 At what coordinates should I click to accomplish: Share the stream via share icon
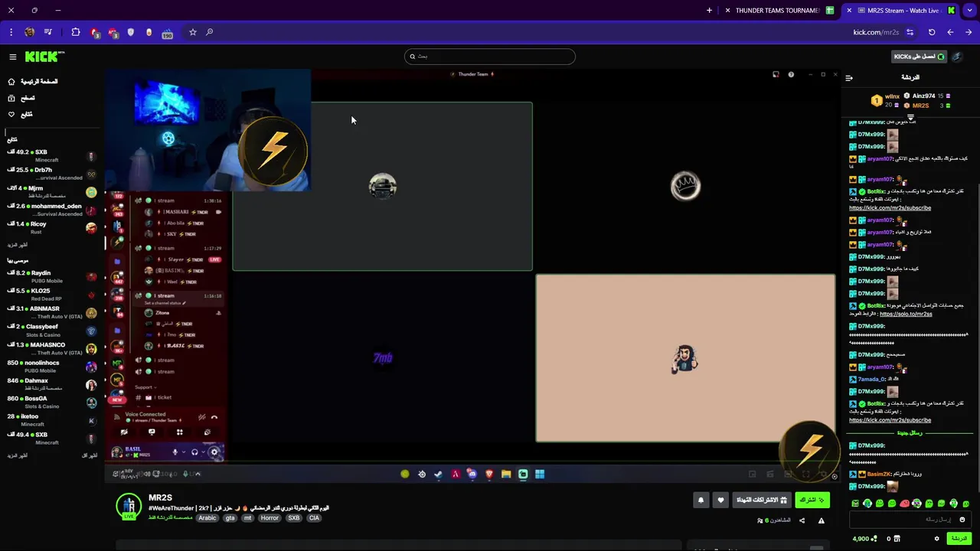tap(802, 520)
